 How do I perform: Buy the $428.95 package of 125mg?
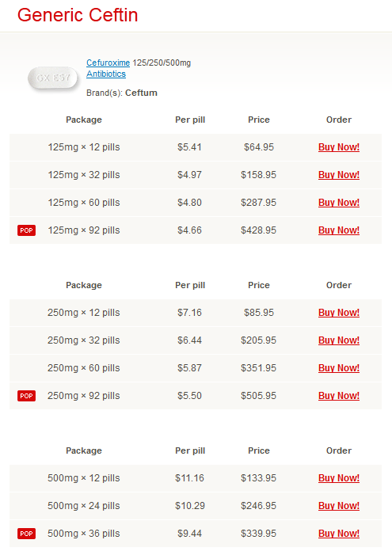(339, 230)
